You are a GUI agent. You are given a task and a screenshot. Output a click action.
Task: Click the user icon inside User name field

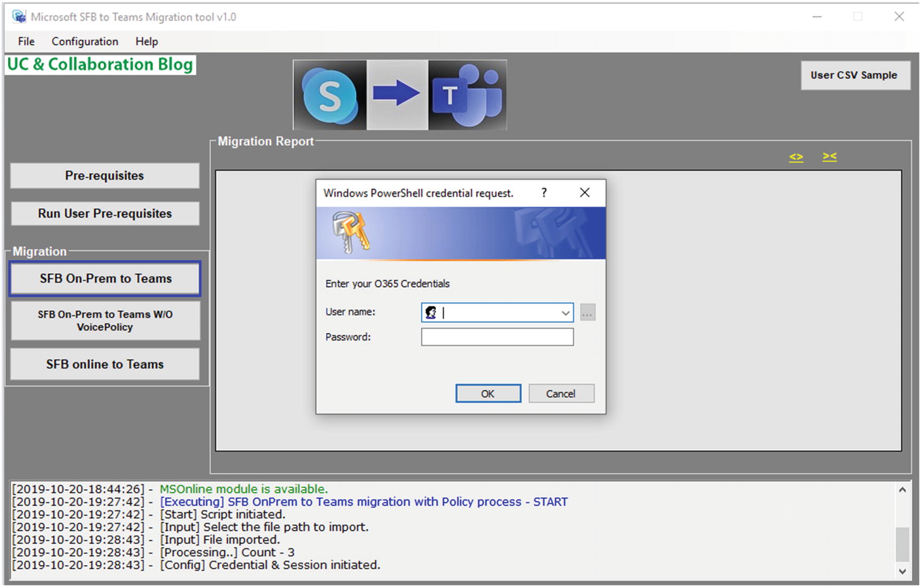pos(431,312)
